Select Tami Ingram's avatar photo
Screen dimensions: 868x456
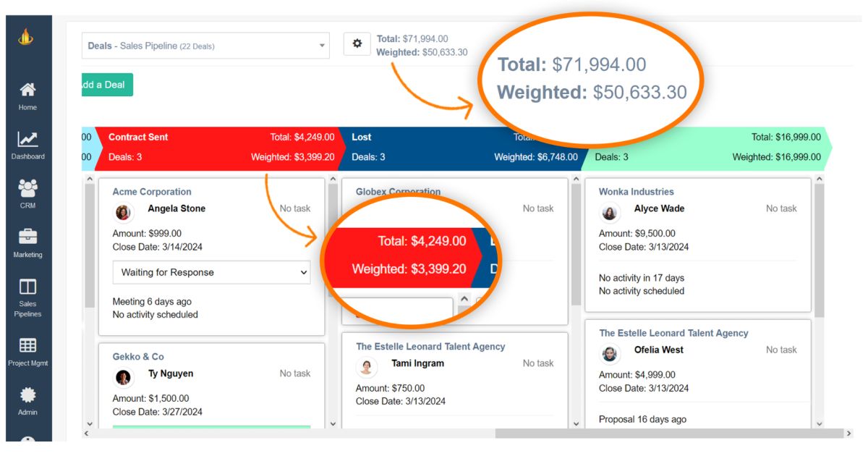click(x=366, y=367)
